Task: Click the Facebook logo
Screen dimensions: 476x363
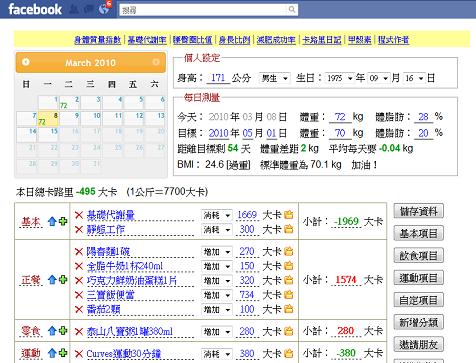Action: 35,9
